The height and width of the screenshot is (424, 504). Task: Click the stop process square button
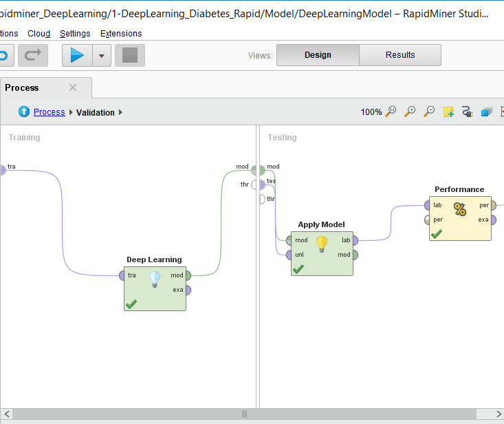[130, 56]
